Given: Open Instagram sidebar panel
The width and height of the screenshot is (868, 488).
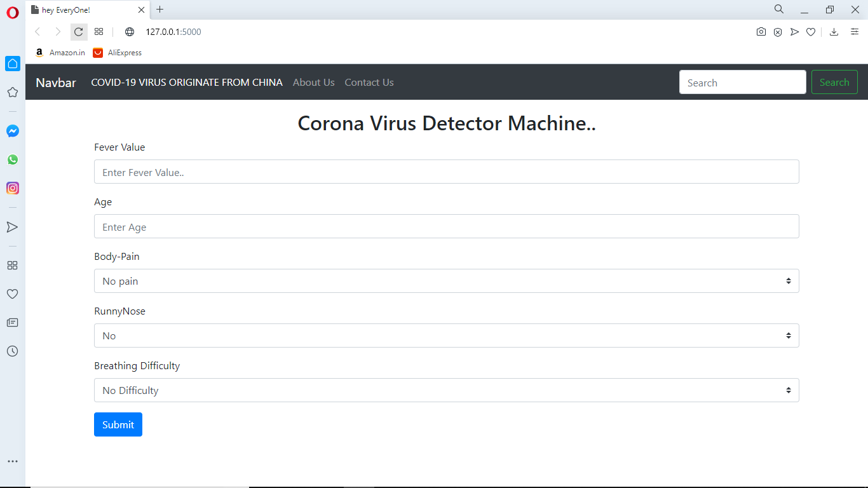Looking at the screenshot, I should (13, 188).
